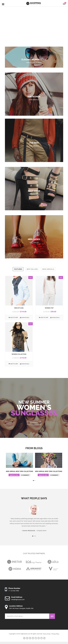68x644 pixels.
Task: Add Men Styling to cart
Action: [x=13, y=318]
